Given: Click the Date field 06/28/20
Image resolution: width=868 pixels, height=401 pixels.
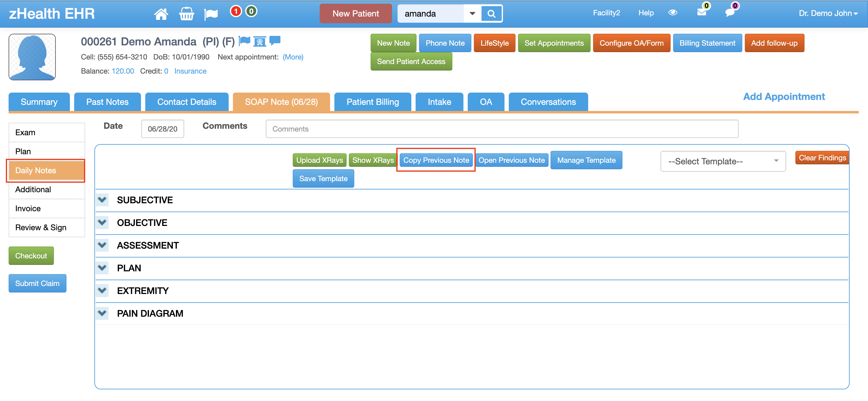Looking at the screenshot, I should point(162,129).
